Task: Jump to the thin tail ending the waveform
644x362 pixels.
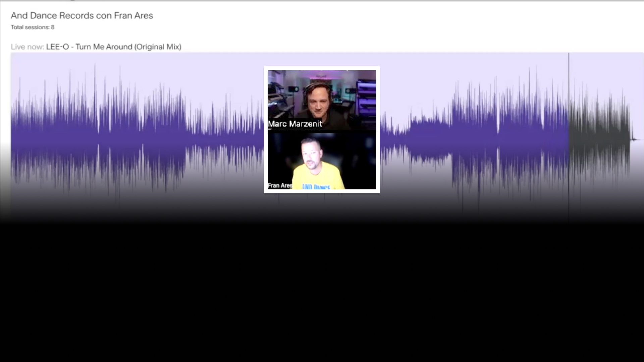Action: pyautogui.click(x=635, y=139)
